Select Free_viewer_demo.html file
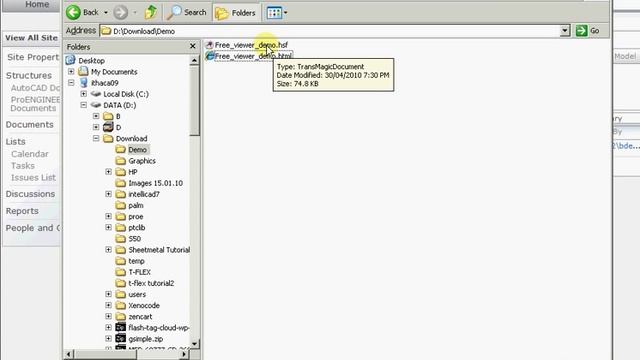Viewport: 640px width, 360px height. 253,56
